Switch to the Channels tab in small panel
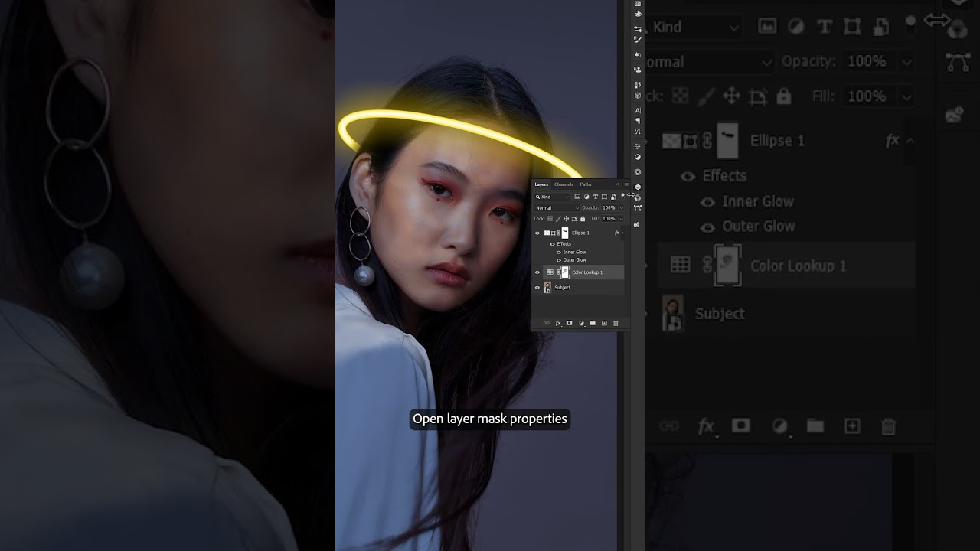This screenshot has width=980, height=551. click(x=563, y=184)
